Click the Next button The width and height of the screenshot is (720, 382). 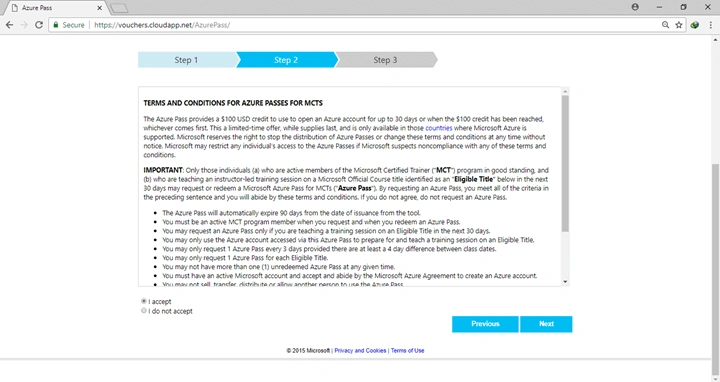click(x=546, y=324)
